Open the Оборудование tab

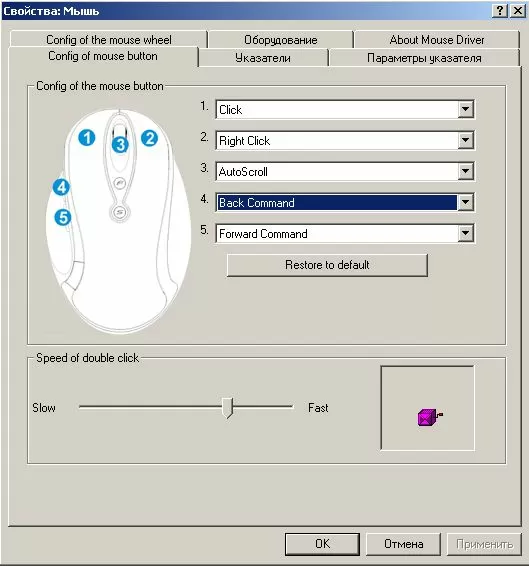click(x=281, y=39)
